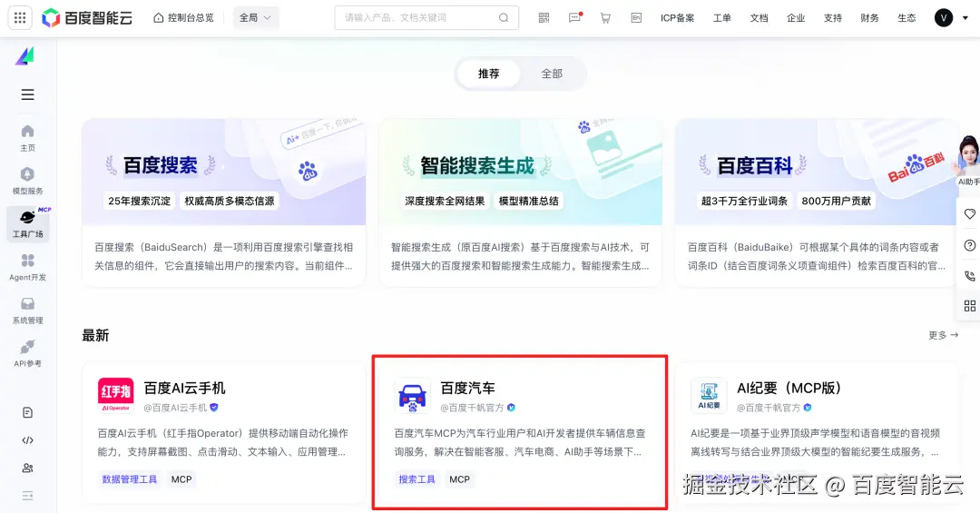Click 800万用户贡献 tag
980x513 pixels.
[837, 201]
